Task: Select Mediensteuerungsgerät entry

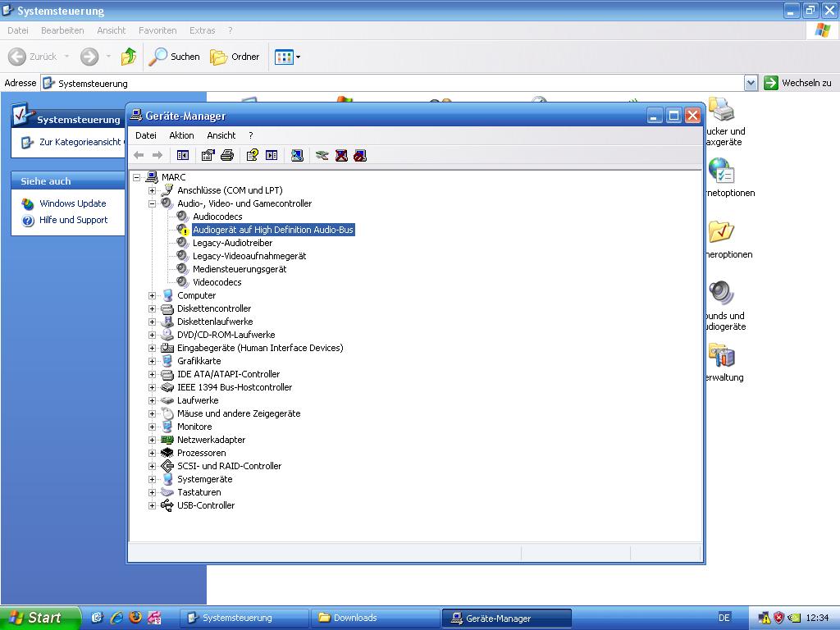Action: pos(240,269)
